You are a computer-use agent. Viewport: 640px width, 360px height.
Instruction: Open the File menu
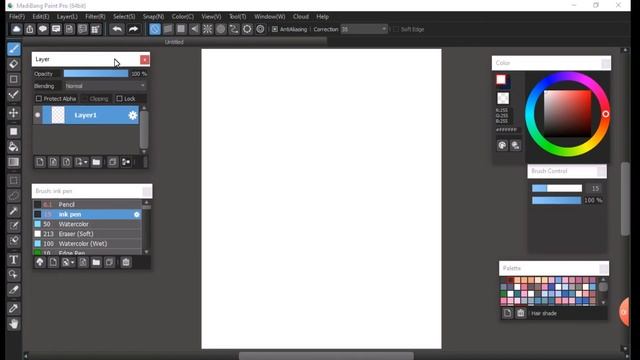pyautogui.click(x=17, y=16)
